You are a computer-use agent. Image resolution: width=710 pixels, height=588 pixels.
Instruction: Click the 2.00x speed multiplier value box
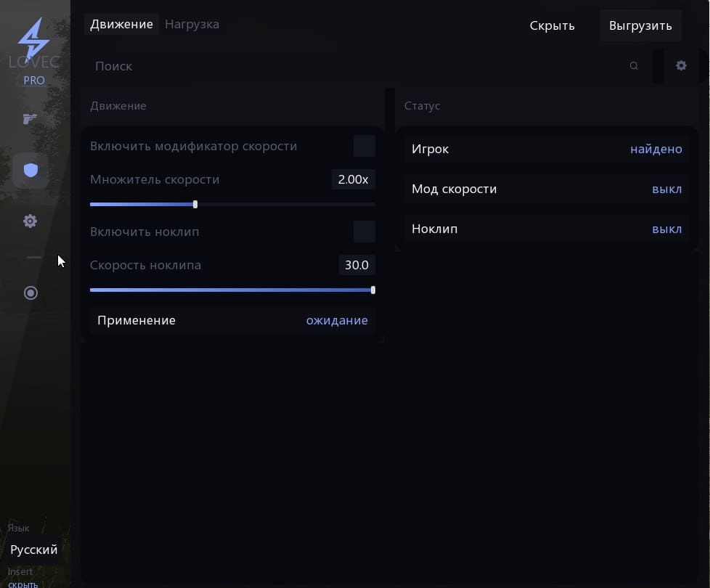353,179
